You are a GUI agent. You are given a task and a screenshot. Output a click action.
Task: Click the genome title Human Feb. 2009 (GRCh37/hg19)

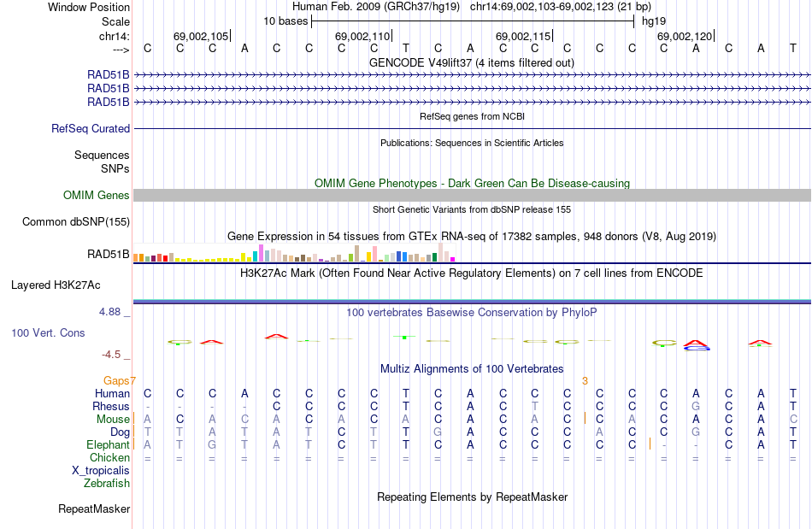(378, 7)
